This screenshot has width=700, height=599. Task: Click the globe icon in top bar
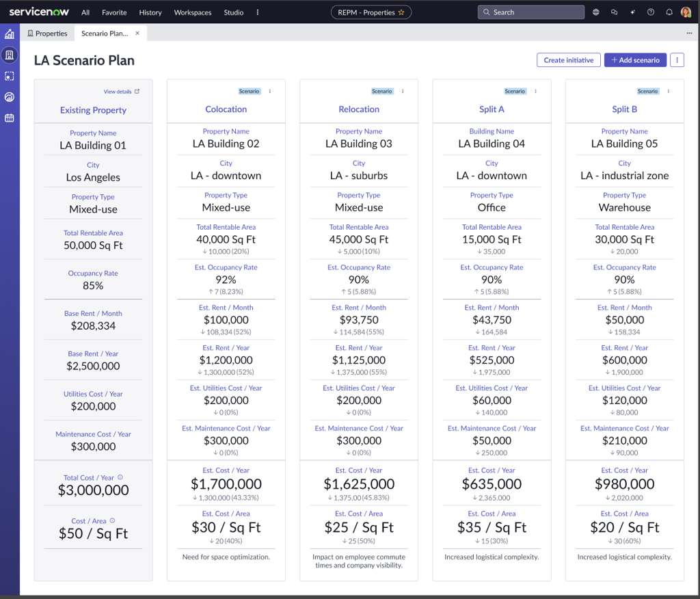click(x=596, y=12)
